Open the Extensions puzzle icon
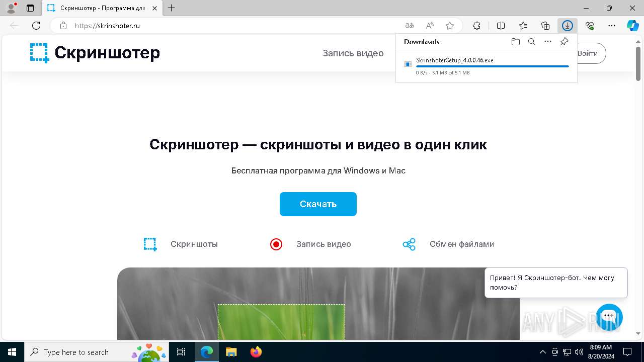Image resolution: width=644 pixels, height=362 pixels. click(x=476, y=26)
